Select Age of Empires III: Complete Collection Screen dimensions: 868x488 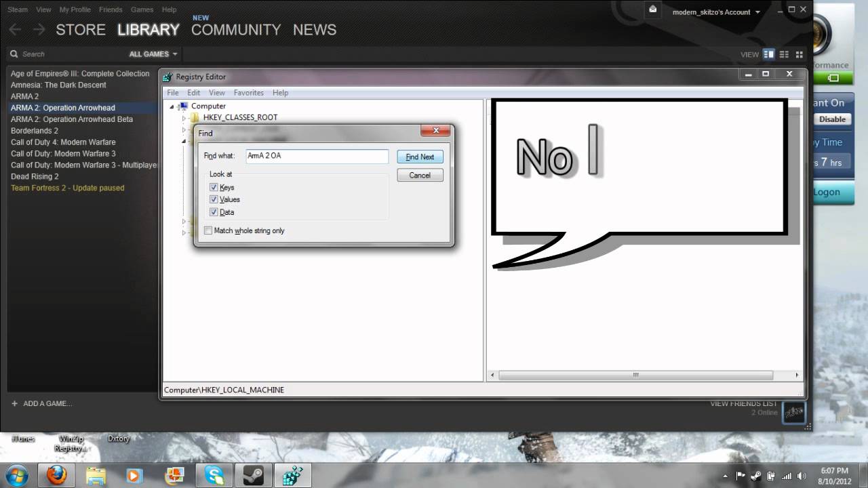pyautogui.click(x=80, y=73)
